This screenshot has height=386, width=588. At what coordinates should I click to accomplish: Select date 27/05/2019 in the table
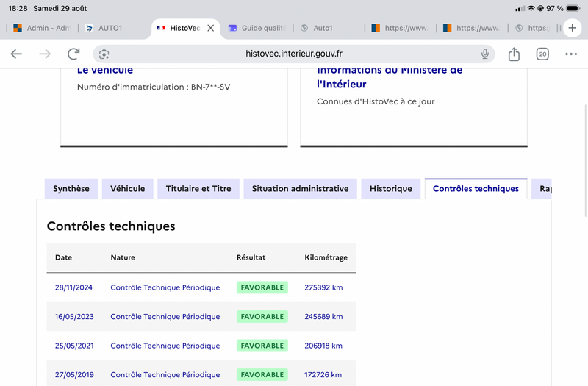(74, 374)
